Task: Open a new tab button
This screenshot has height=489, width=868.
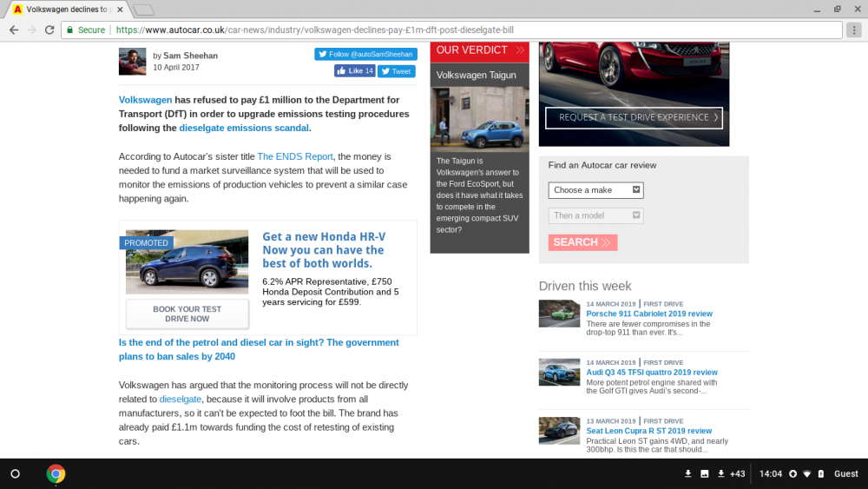Action: [144, 10]
